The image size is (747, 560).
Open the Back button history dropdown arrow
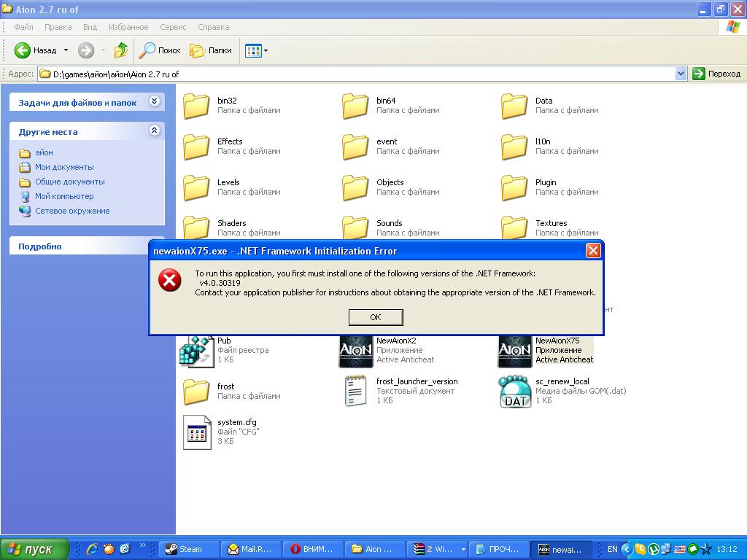point(66,50)
